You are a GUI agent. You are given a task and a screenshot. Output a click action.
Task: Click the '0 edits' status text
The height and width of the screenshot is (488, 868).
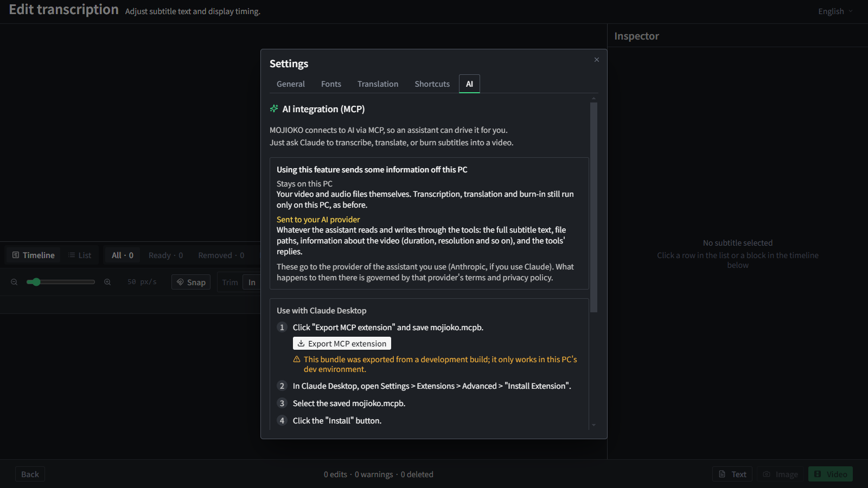335,474
